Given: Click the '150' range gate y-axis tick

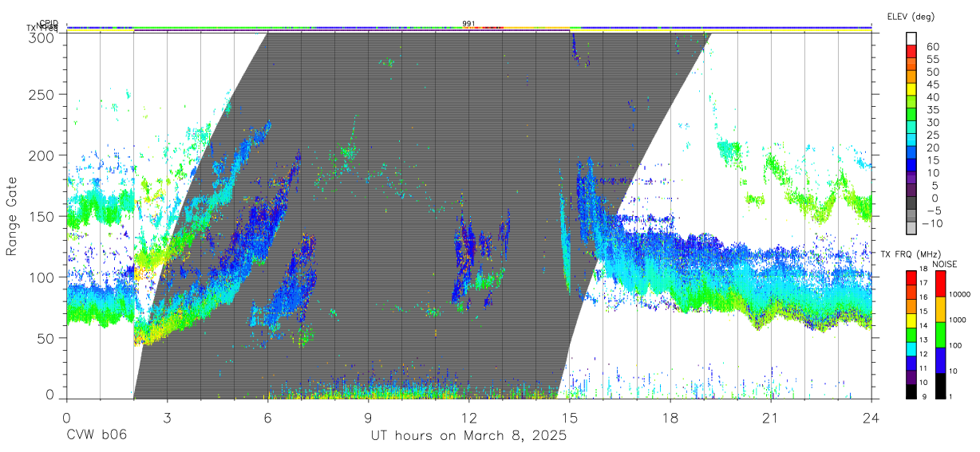Looking at the screenshot, I should (43, 216).
